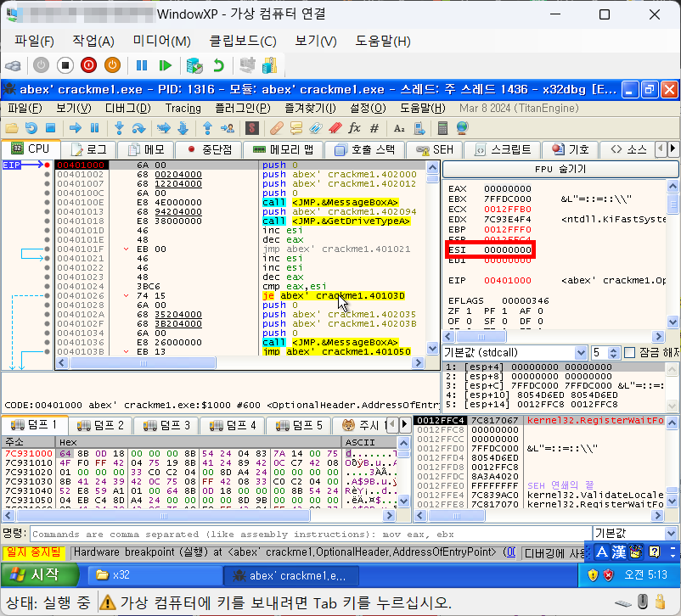Run to user code icon
This screenshot has width=681, height=616.
(x=228, y=128)
